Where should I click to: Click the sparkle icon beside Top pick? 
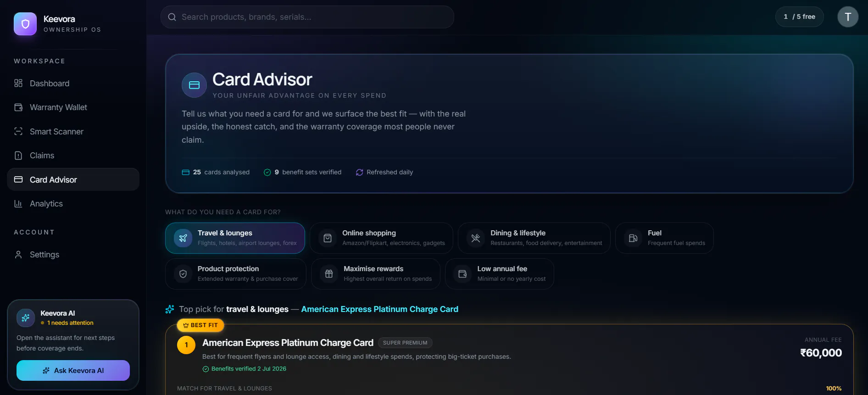170,309
